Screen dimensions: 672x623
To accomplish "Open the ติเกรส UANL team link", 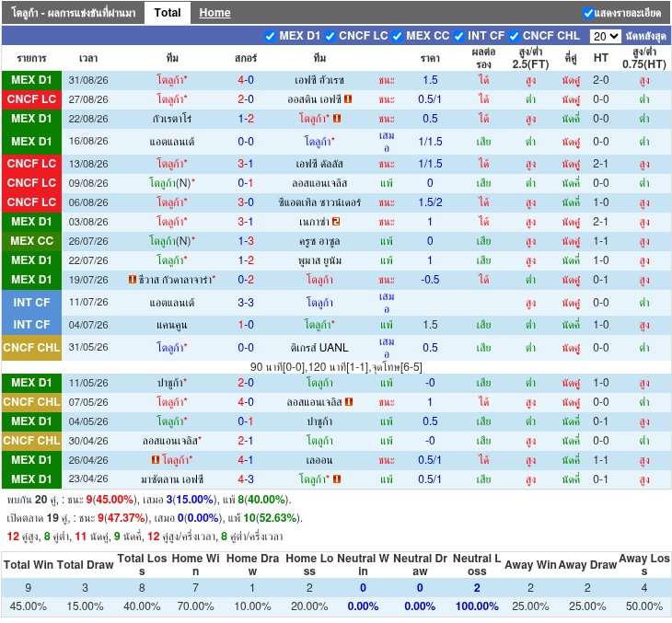I will pyautogui.click(x=319, y=348).
